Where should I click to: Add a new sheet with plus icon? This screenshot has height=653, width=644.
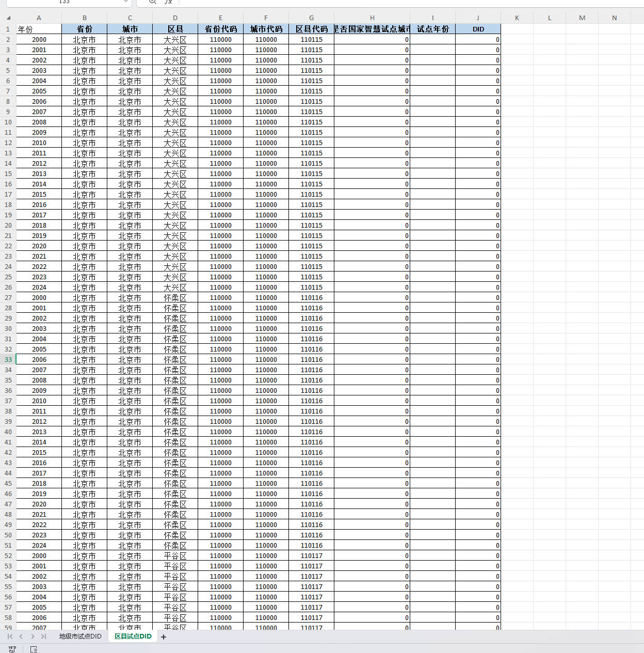pos(164,637)
